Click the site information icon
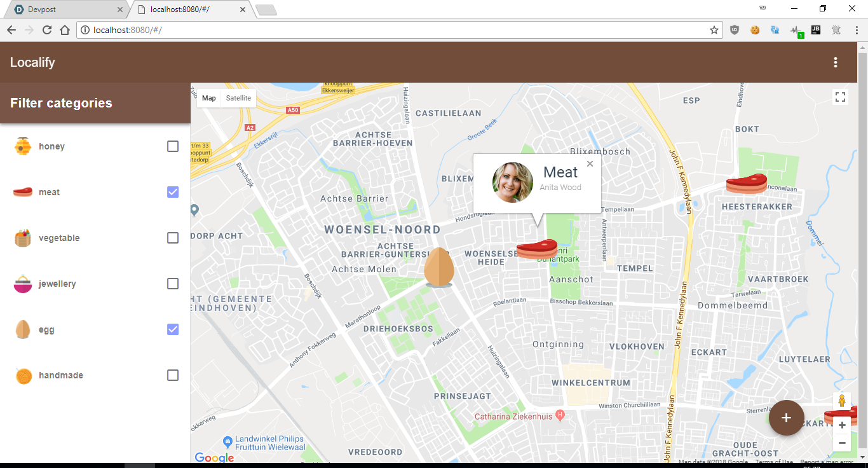Image resolution: width=868 pixels, height=468 pixels. [85, 30]
